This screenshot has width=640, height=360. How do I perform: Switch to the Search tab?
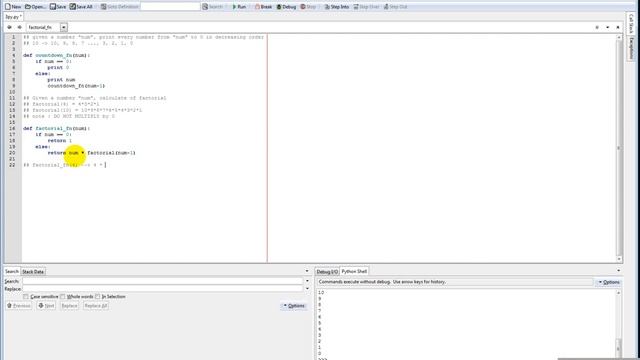[12, 271]
